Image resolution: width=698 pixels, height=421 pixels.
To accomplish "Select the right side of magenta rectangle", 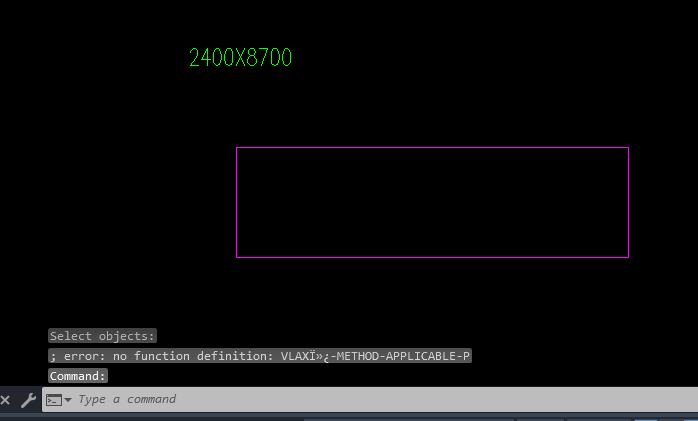I will pyautogui.click(x=628, y=202).
